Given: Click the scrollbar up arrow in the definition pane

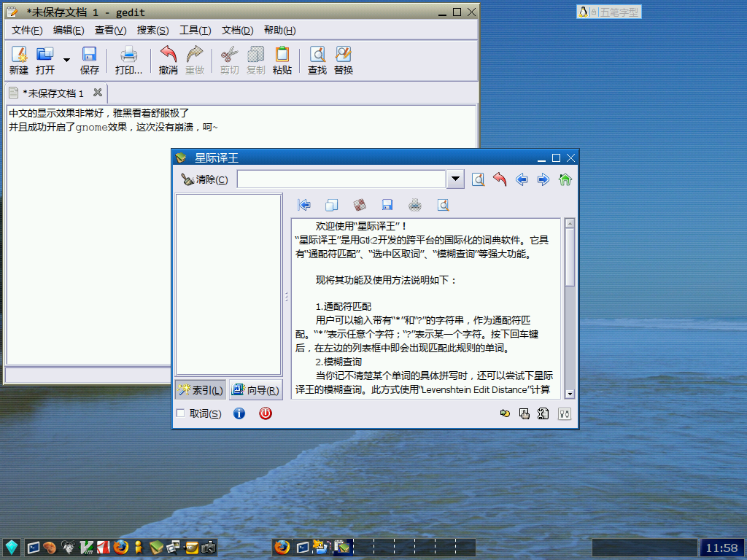Looking at the screenshot, I should click(570, 223).
